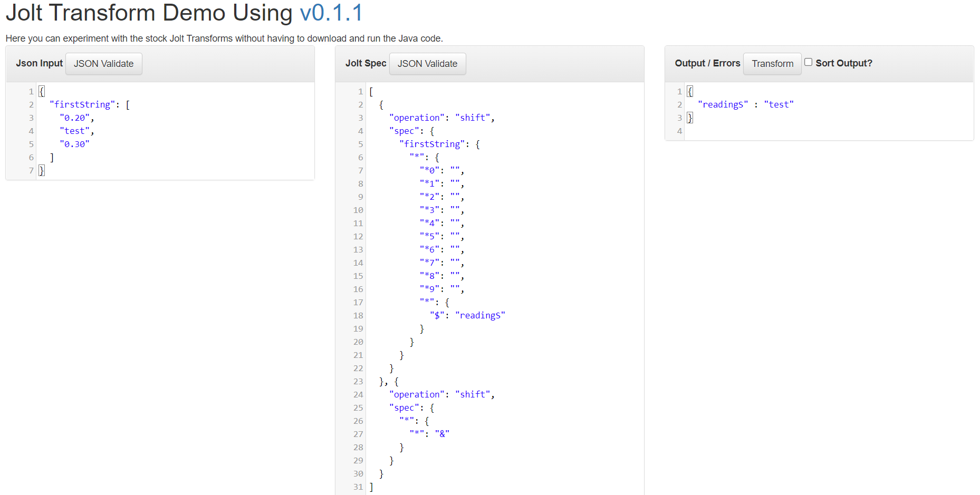Click the "&" value in Jolt Spec
Image resolution: width=980 pixels, height=495 pixels.
click(442, 434)
